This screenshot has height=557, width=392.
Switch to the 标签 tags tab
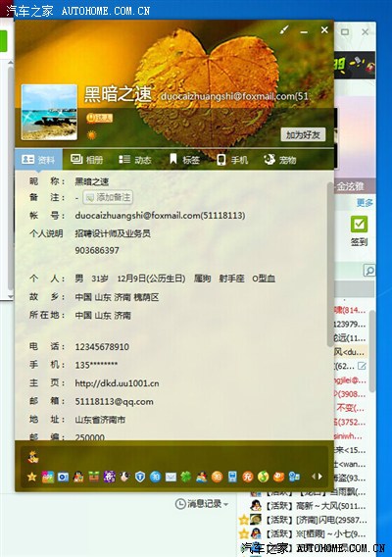click(x=184, y=160)
